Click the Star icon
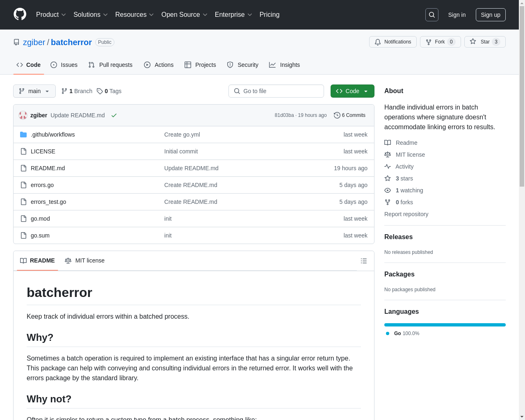 [473, 42]
